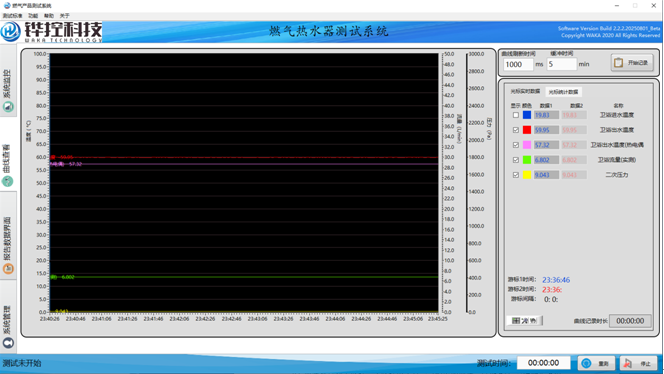The image size is (664, 374).
Task: Enable display of 卫浴进水温度 curve
Action: [515, 115]
